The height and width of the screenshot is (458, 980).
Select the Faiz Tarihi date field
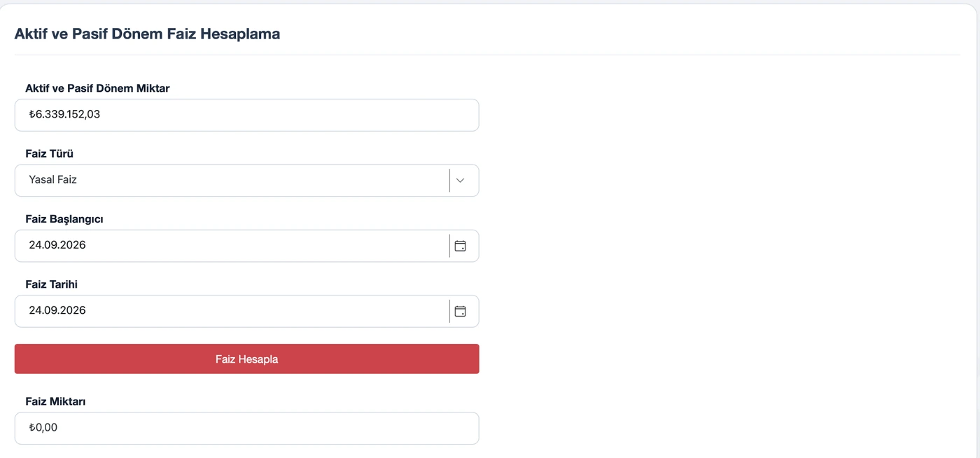[246, 311]
